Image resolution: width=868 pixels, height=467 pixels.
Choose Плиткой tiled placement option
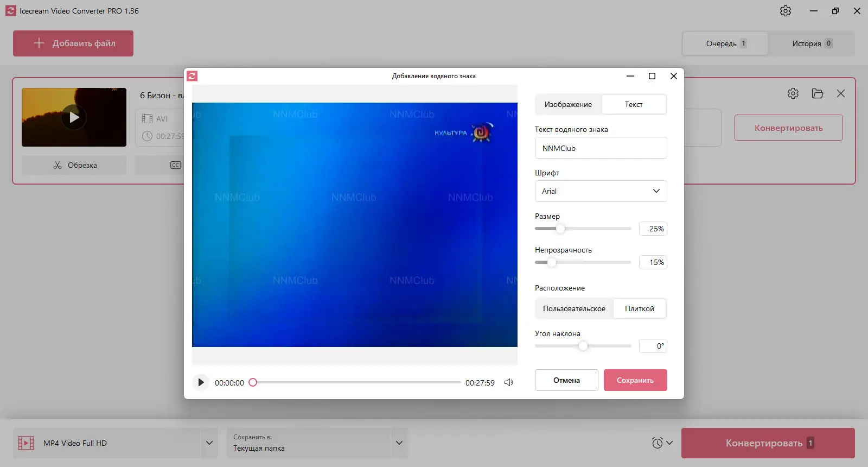(x=640, y=308)
